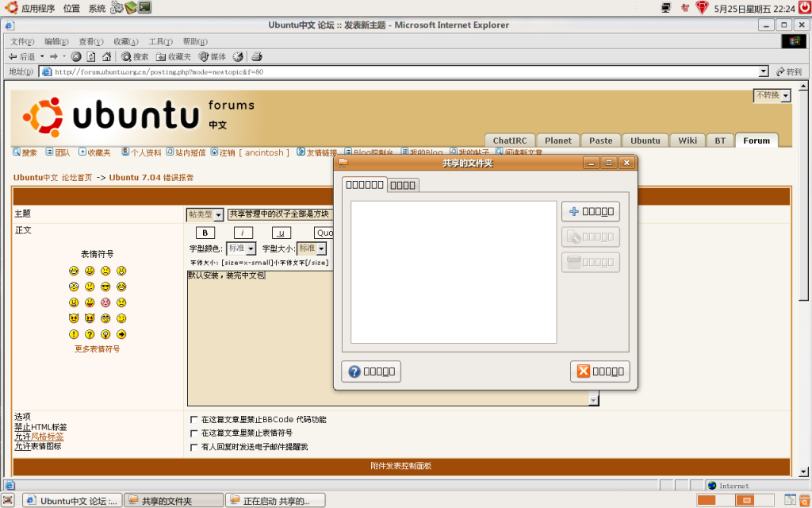Open the 文件(F) menu
This screenshot has height=508, width=812.
coord(22,41)
